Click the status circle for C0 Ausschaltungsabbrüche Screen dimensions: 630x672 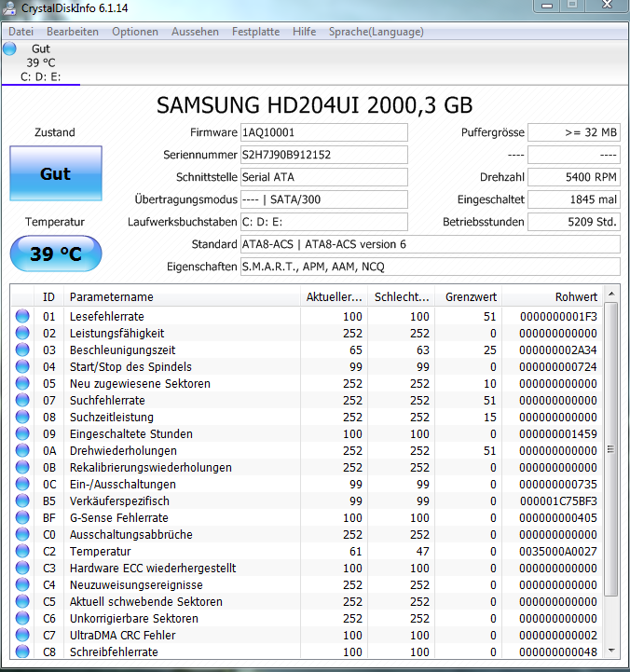click(x=22, y=534)
